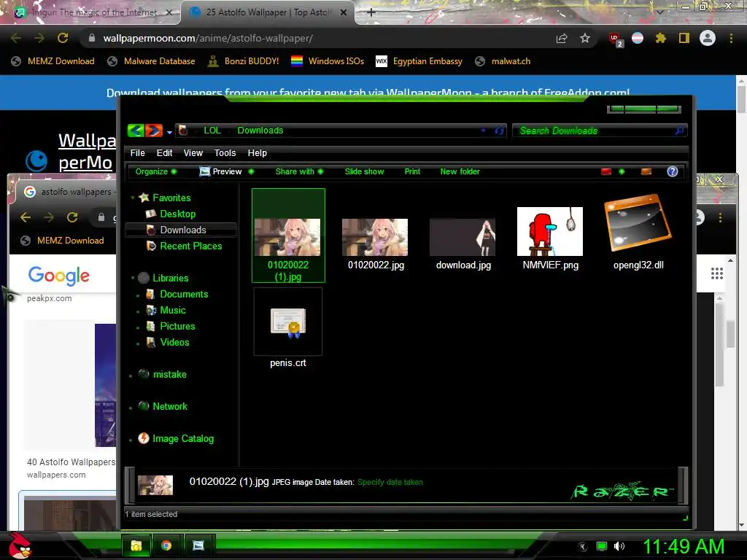Select Favorites in navigation pane
747x560 pixels.
coord(171,198)
